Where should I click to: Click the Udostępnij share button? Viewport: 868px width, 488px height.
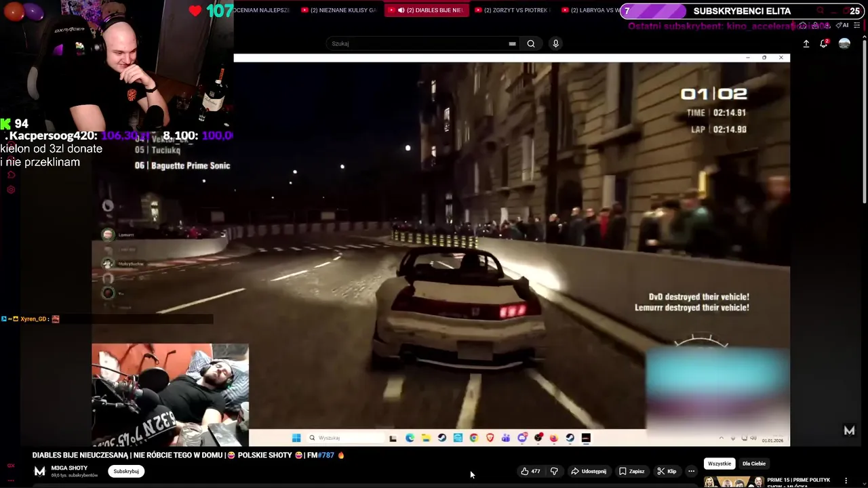click(x=588, y=471)
